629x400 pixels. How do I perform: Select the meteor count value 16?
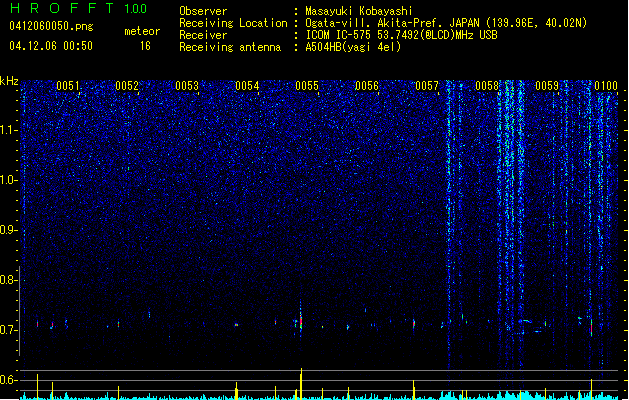[x=145, y=46]
